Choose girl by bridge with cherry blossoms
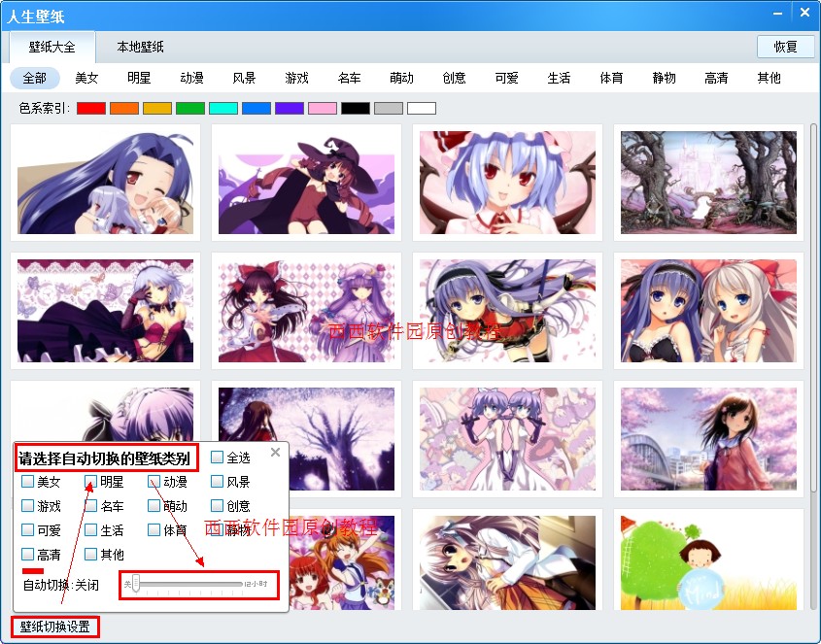 [708, 439]
